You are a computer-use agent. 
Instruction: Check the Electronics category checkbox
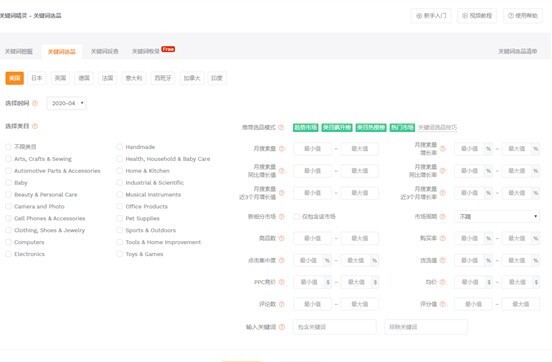8,254
